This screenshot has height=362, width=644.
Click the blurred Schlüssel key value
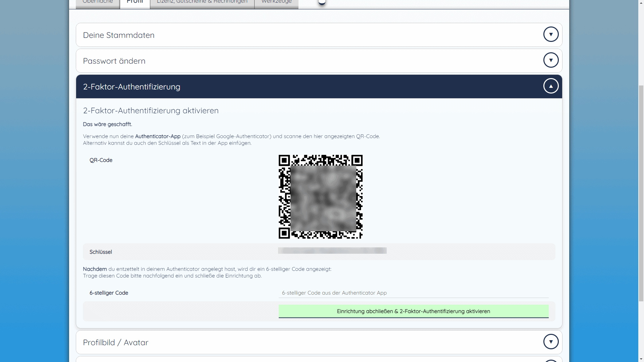[x=332, y=251]
